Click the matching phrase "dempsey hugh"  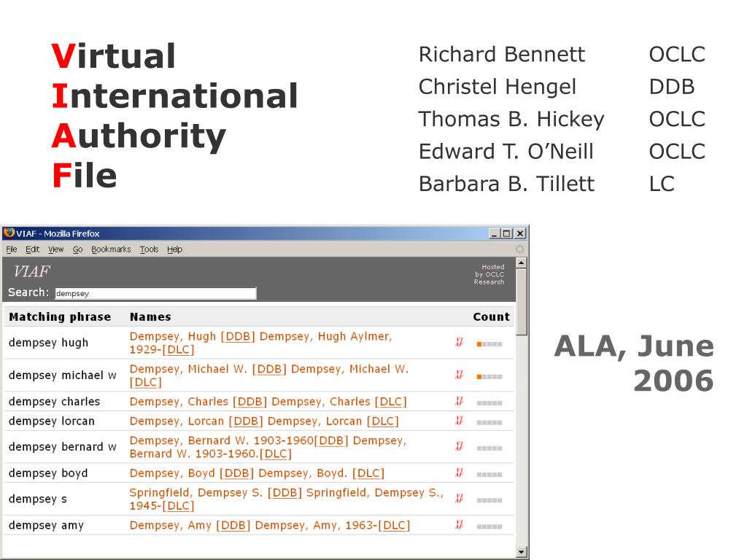pyautogui.click(x=49, y=343)
